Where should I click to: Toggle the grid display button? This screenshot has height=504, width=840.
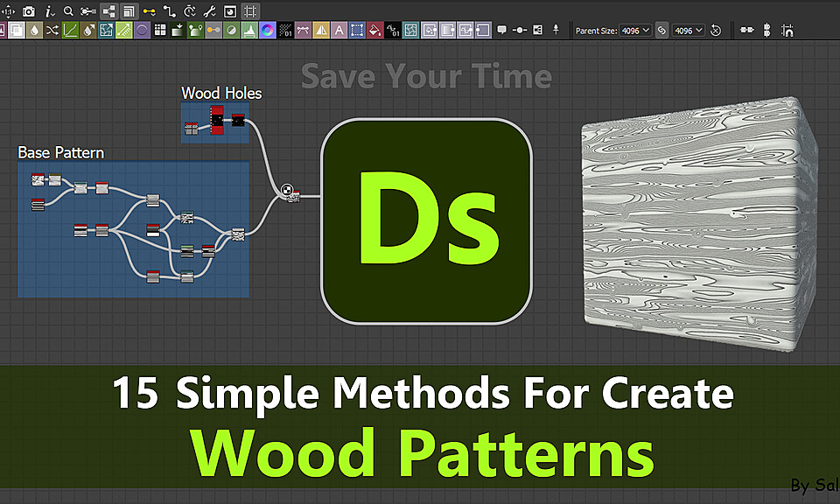pos(249,10)
